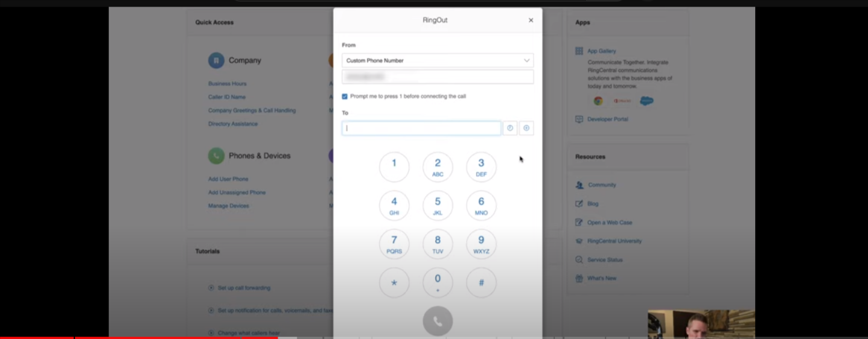The width and height of the screenshot is (868, 339).
Task: Click the Community people icon
Action: 579,185
